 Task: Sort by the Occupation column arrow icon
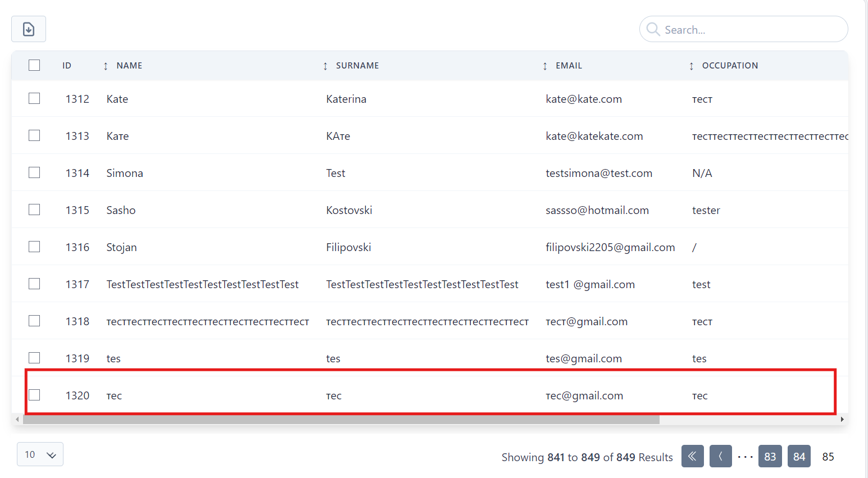tap(691, 66)
